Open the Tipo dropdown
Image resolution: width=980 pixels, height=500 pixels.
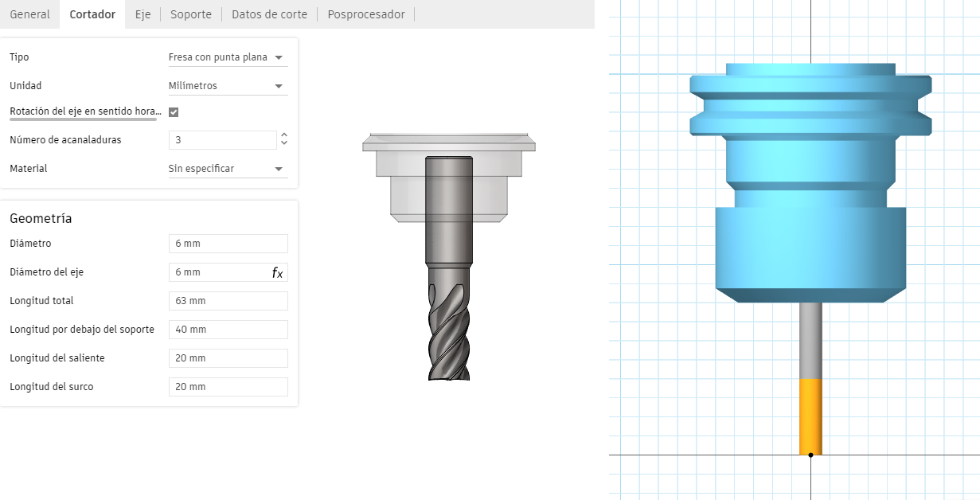coord(227,57)
